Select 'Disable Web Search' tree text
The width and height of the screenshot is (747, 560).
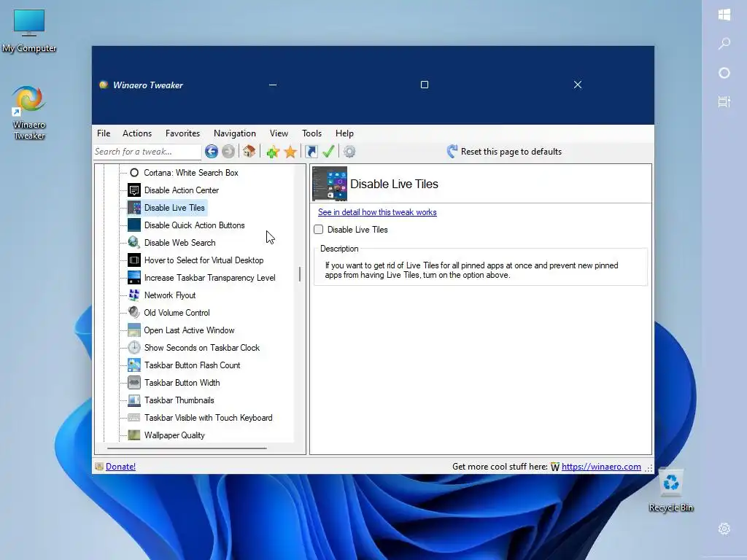coord(179,242)
